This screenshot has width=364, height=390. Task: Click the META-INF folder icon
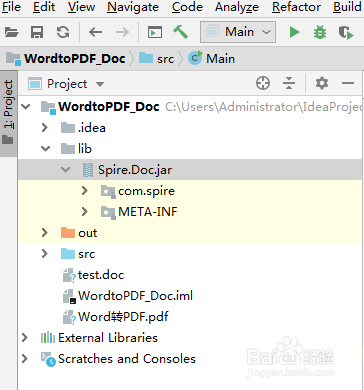(108, 212)
